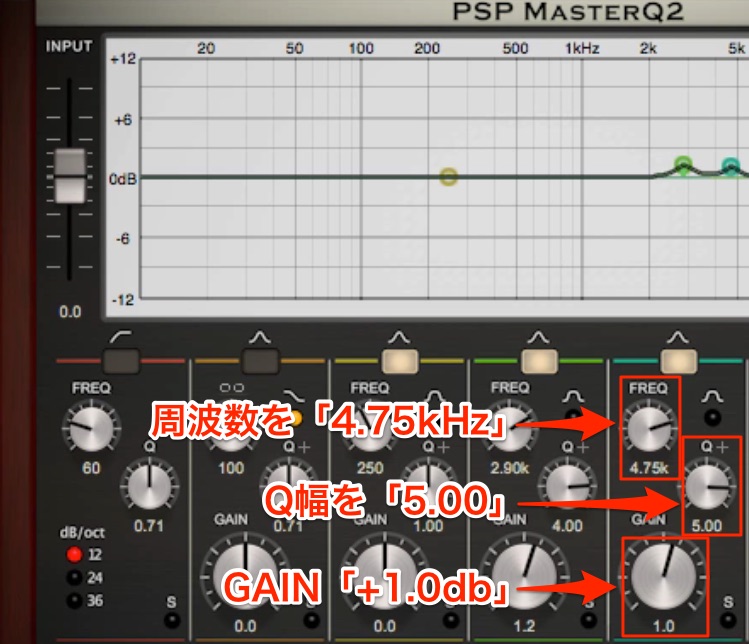Click the 4.75k frequency value readout
The height and width of the screenshot is (644, 749).
pyautogui.click(x=649, y=467)
